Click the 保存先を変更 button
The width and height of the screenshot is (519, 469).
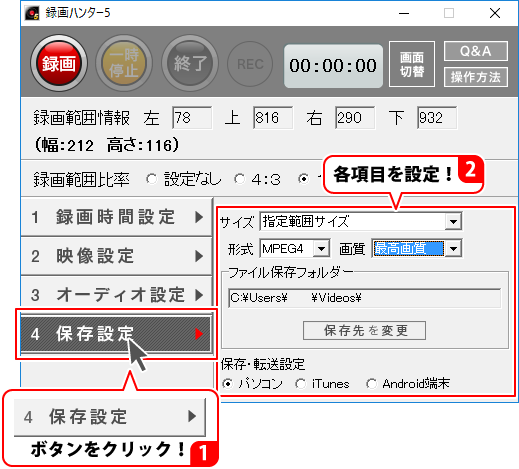(364, 330)
